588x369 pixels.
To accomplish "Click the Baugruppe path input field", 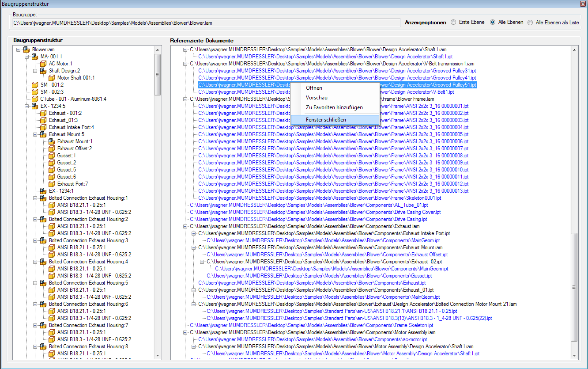I will (206, 23).
